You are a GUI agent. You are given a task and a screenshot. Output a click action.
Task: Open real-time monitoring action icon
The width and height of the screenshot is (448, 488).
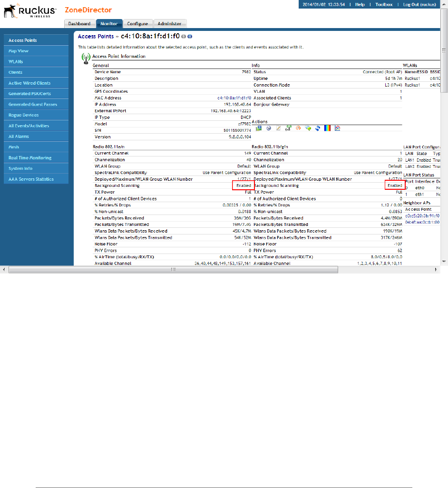(269, 128)
